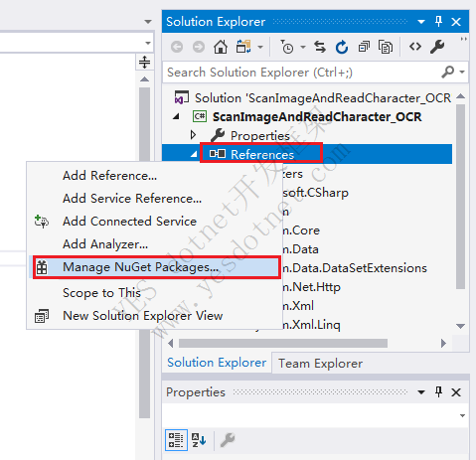476x460 pixels.
Task: Select the ScanImageAndReadCharacter_OCR project node
Action: coord(317,117)
